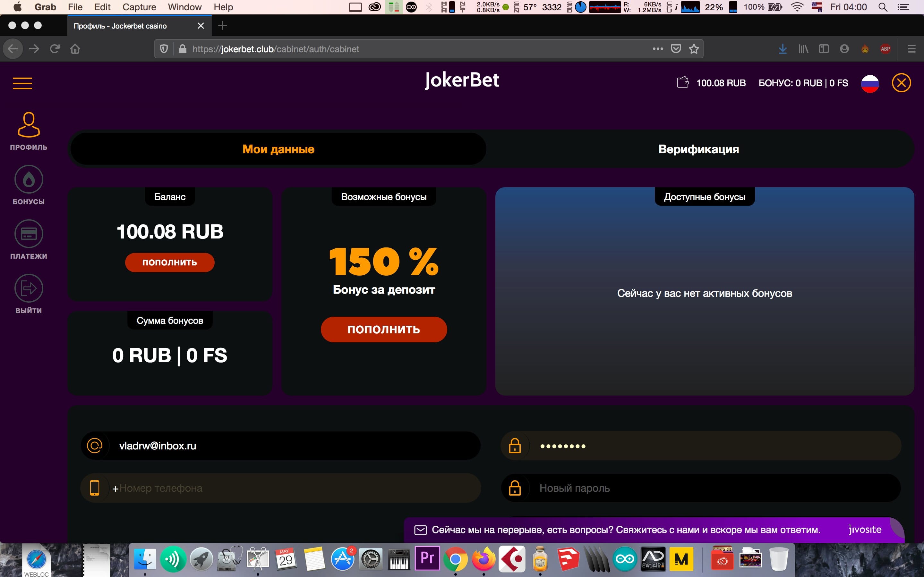
Task: Open the orange hamburger site menu
Action: (x=22, y=83)
